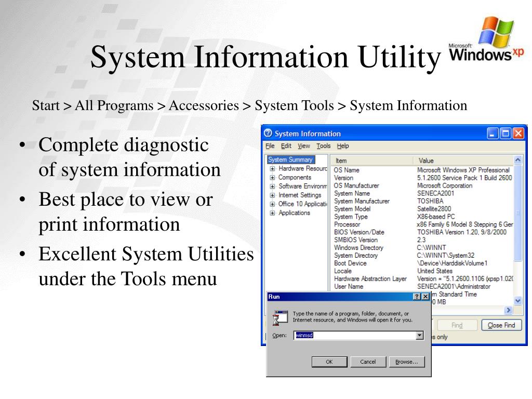Open the Tools menu
Image resolution: width=532 pixels, height=399 pixels.
click(x=323, y=146)
